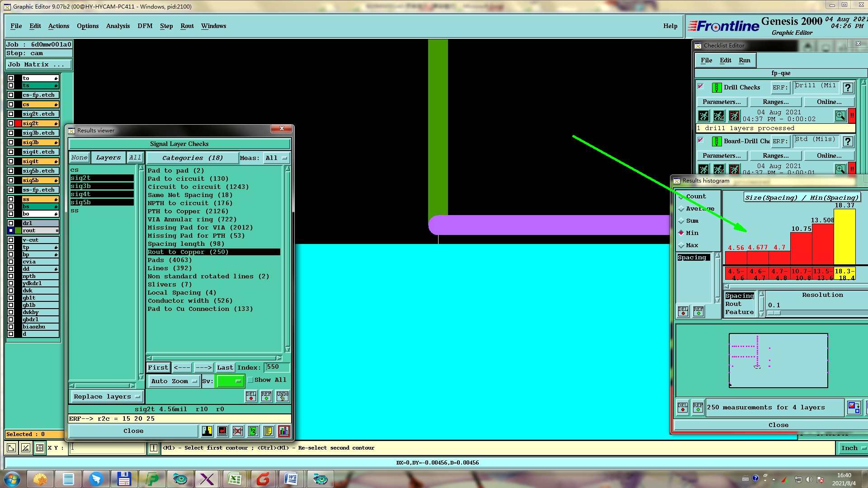Viewport: 868px width, 488px height.
Task: Click REF icon in Results viewer
Action: pyautogui.click(x=266, y=396)
